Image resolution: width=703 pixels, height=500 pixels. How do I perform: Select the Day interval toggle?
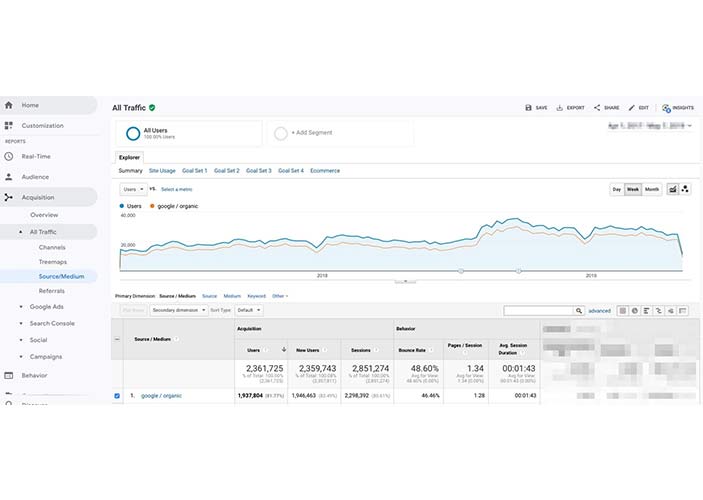617,189
